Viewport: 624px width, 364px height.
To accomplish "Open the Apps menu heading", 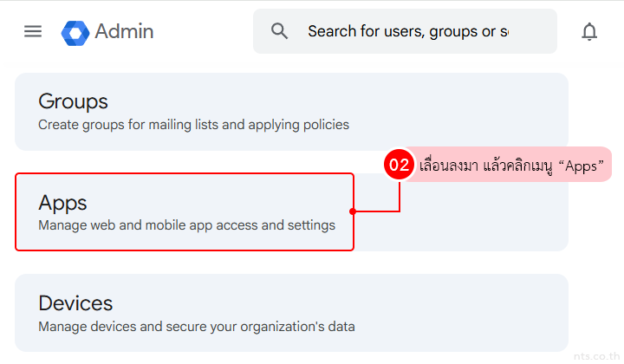I will pyautogui.click(x=62, y=202).
